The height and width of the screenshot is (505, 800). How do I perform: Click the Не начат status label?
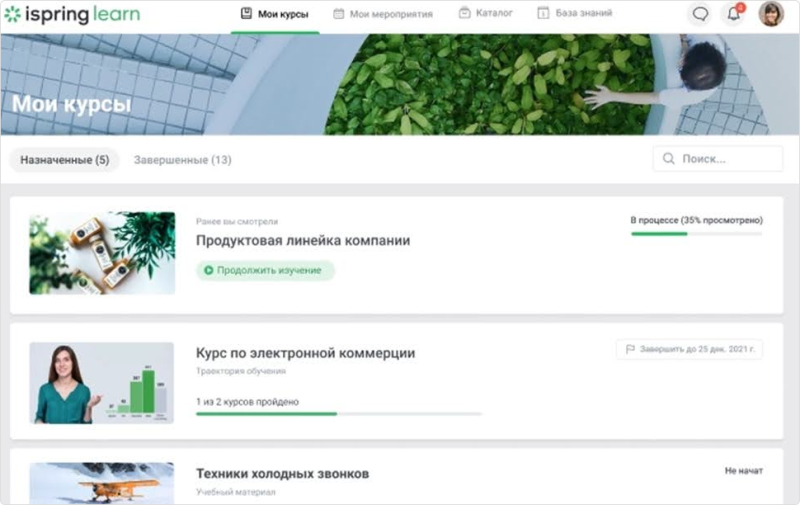click(743, 470)
